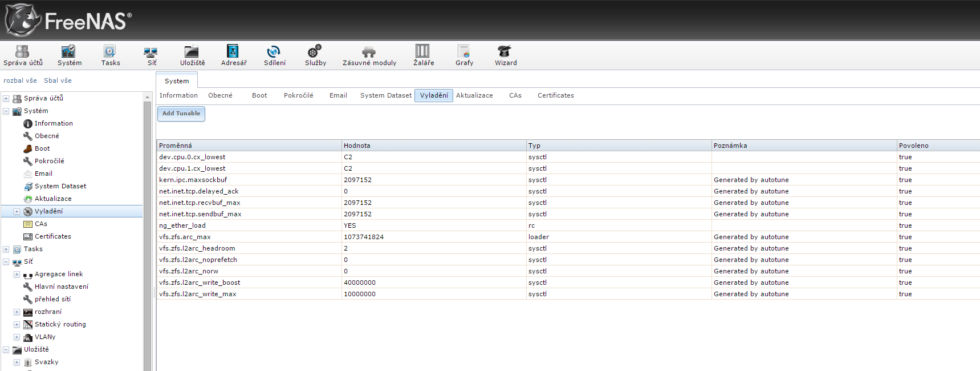The width and height of the screenshot is (980, 371).
Task: Select System Dataset in the sidebar tree
Action: (60, 186)
